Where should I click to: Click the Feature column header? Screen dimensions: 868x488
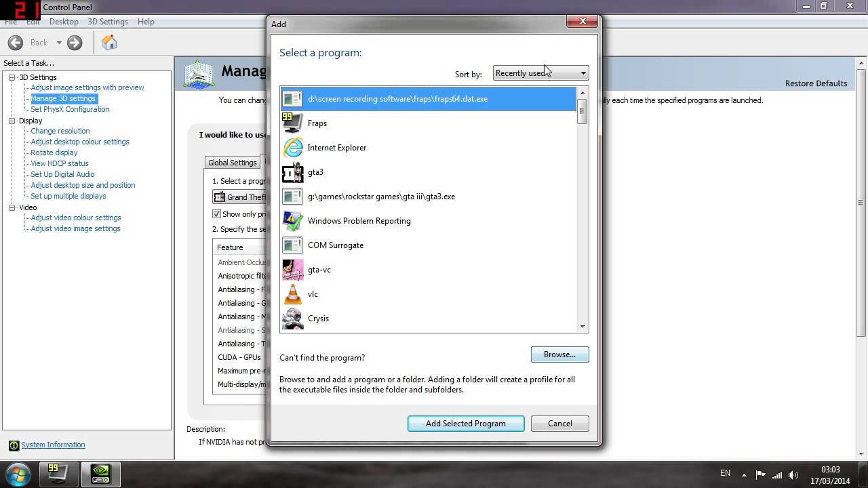[239, 247]
